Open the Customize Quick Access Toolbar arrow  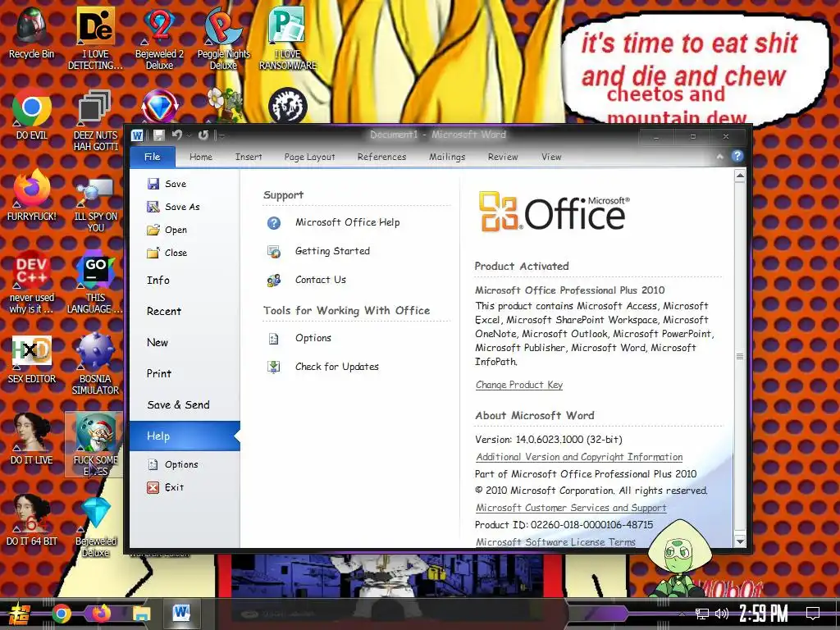coord(221,136)
